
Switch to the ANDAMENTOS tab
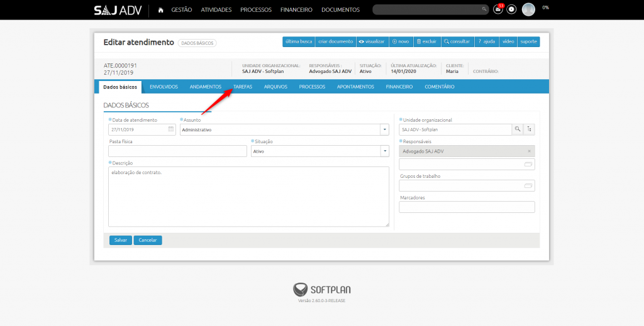tap(206, 87)
